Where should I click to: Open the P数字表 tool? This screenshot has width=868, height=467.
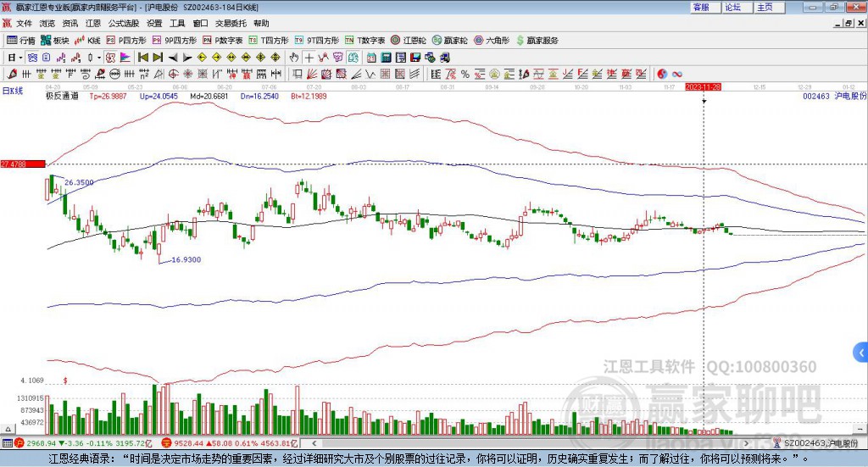(x=223, y=41)
